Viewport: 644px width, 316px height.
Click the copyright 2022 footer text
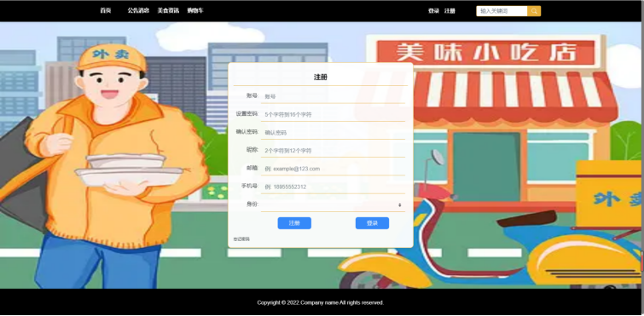click(x=321, y=303)
